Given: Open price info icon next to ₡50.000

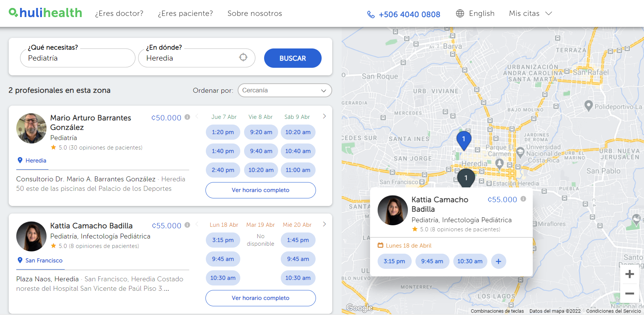Looking at the screenshot, I should click(x=187, y=117).
